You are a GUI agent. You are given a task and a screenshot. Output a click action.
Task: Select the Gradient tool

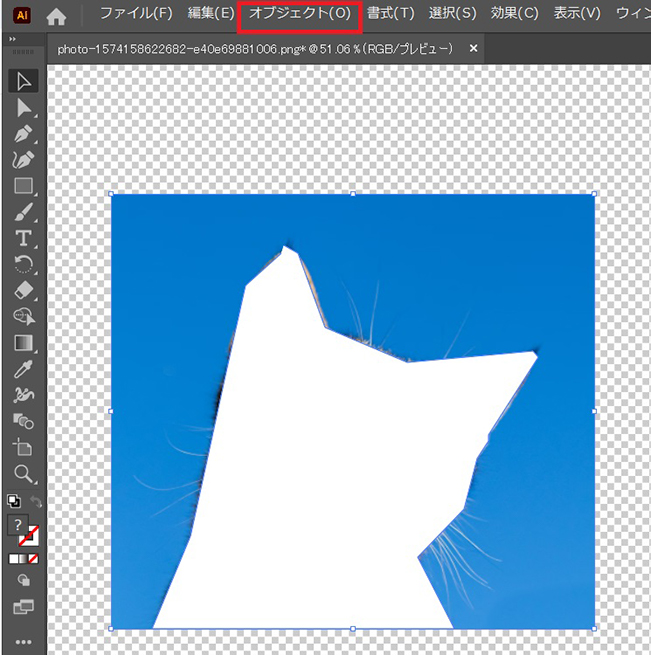(24, 343)
